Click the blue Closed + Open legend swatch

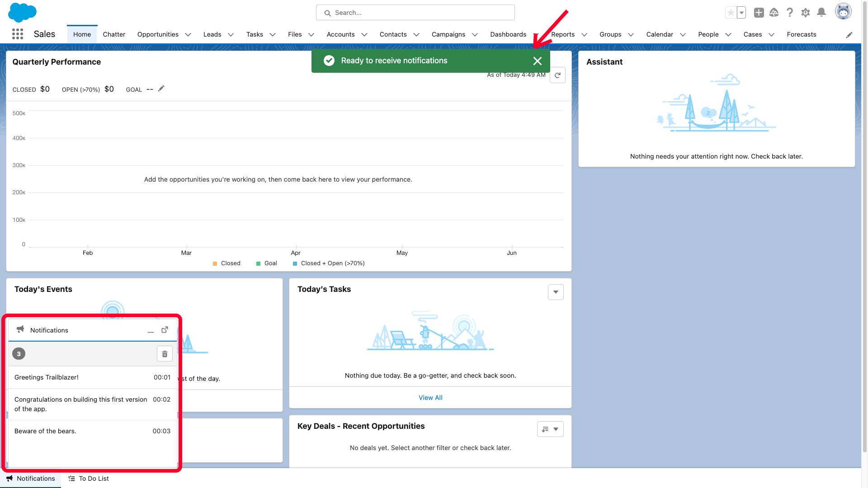click(x=295, y=264)
